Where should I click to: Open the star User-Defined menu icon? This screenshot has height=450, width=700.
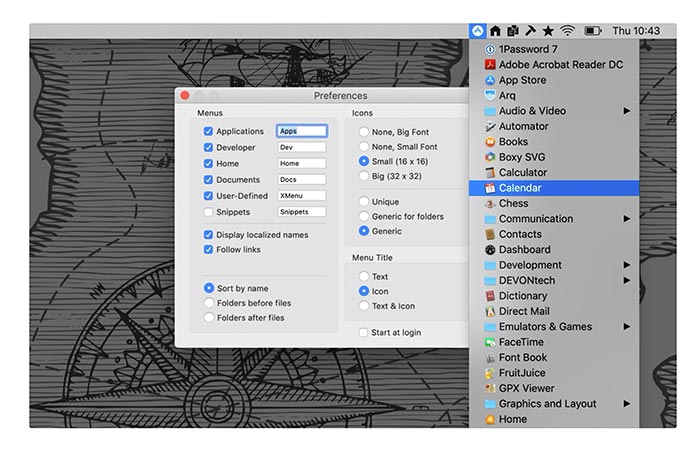[x=548, y=31]
